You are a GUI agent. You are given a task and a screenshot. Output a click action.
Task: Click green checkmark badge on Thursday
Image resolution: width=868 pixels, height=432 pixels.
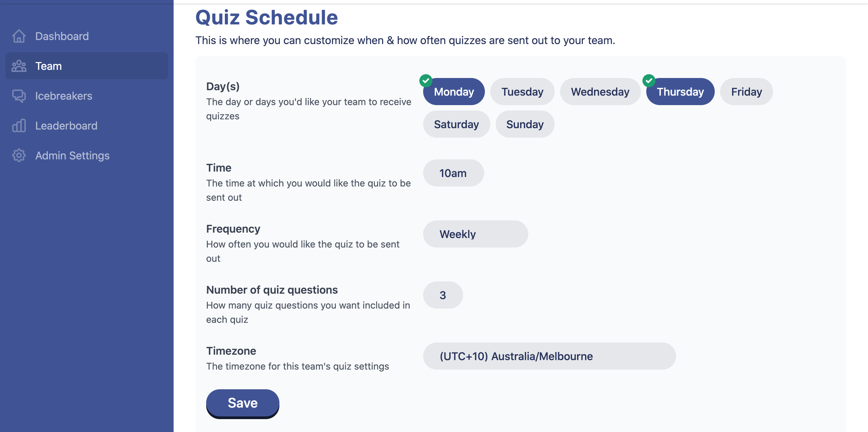pyautogui.click(x=649, y=81)
